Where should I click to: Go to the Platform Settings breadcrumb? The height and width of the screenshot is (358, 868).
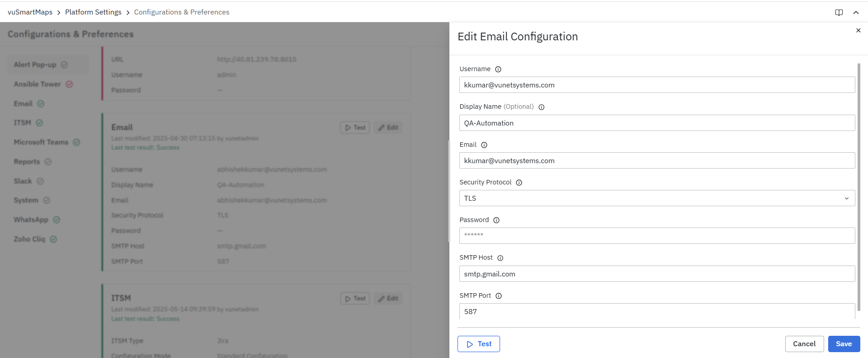click(93, 12)
